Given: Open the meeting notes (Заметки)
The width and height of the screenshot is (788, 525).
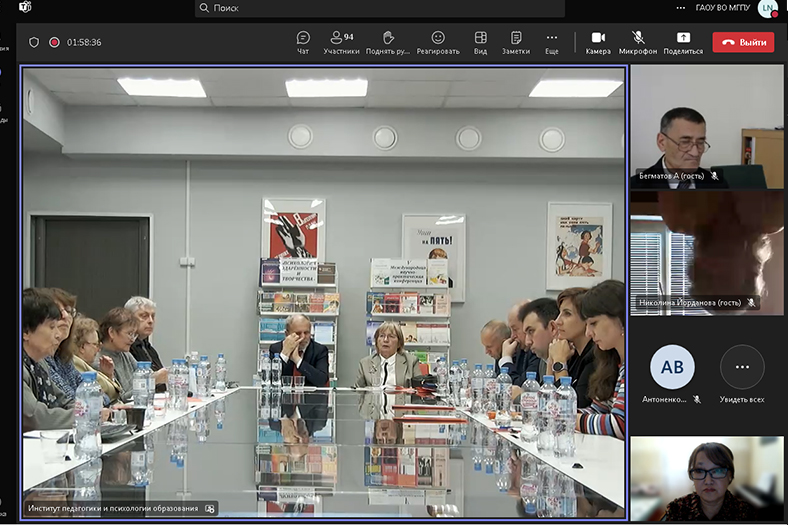Looking at the screenshot, I should click(516, 41).
